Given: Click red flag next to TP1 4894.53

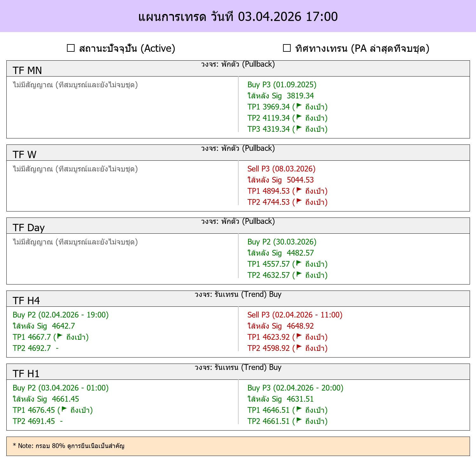Looking at the screenshot, I should 299,190.
